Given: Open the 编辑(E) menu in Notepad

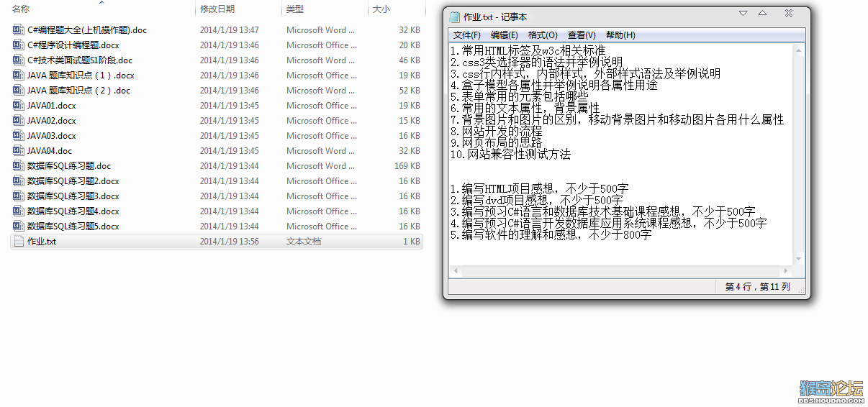Looking at the screenshot, I should (504, 35).
